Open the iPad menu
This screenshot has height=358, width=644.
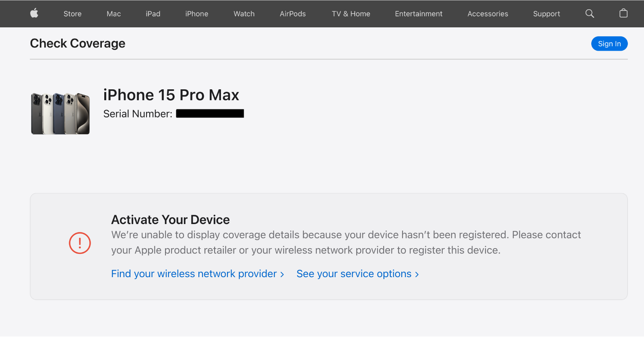click(x=153, y=14)
